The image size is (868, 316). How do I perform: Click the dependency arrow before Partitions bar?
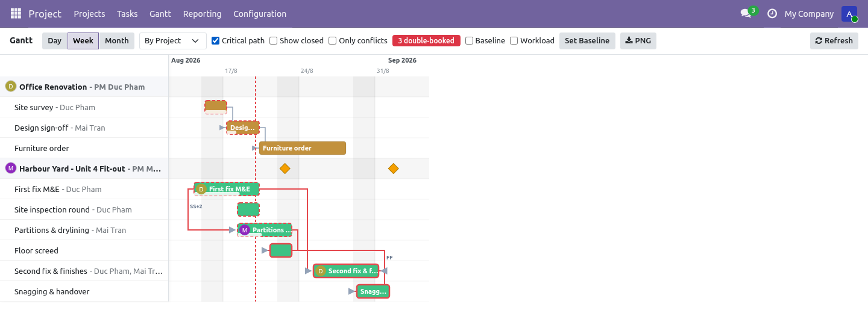pos(233,230)
